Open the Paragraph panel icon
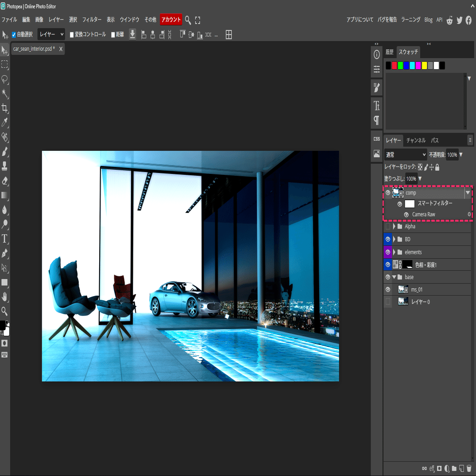 point(376,120)
